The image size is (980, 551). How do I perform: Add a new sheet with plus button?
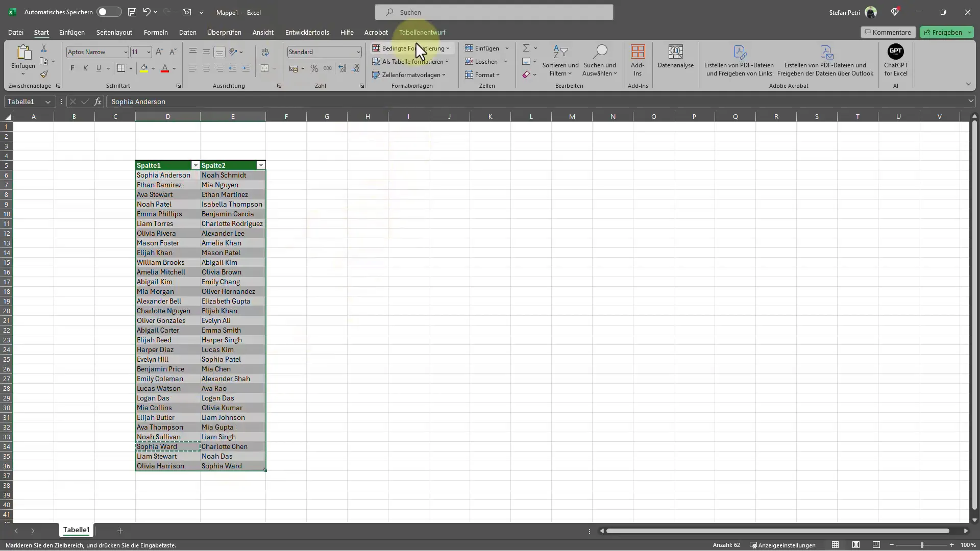120,531
